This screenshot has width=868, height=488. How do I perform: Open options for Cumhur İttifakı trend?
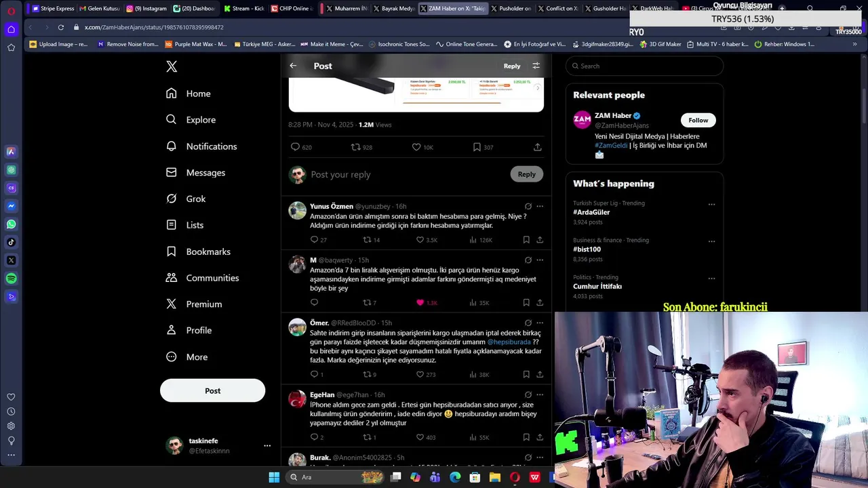coord(711,278)
